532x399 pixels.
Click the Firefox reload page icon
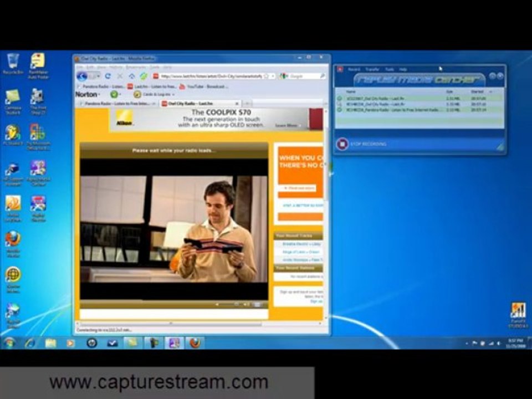[108, 76]
